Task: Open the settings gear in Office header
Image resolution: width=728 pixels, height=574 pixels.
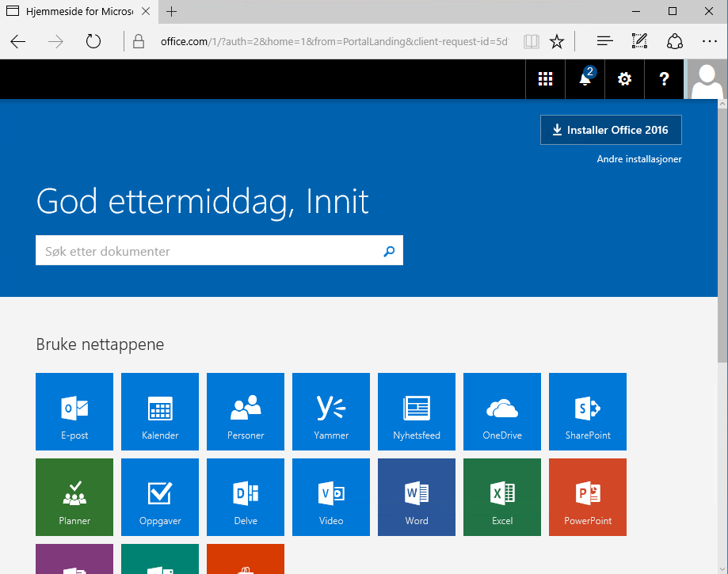Action: pyautogui.click(x=624, y=79)
